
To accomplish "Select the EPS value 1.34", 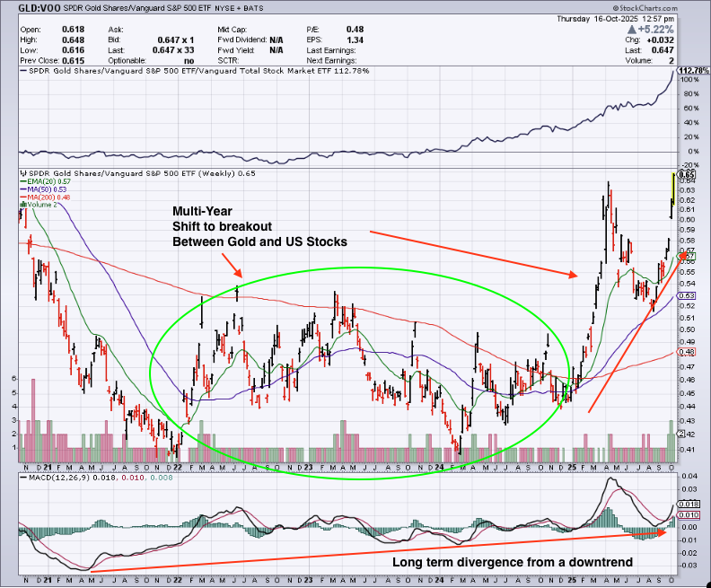I will [x=355, y=39].
